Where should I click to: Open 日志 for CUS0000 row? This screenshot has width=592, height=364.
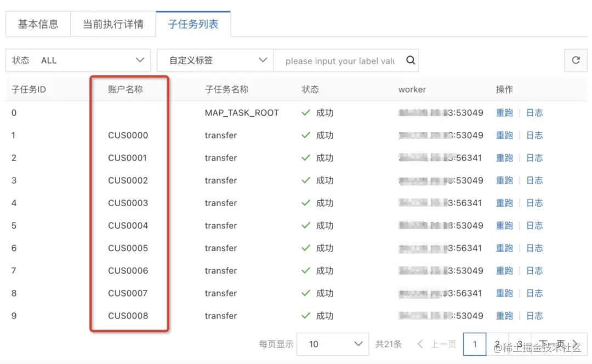[534, 135]
